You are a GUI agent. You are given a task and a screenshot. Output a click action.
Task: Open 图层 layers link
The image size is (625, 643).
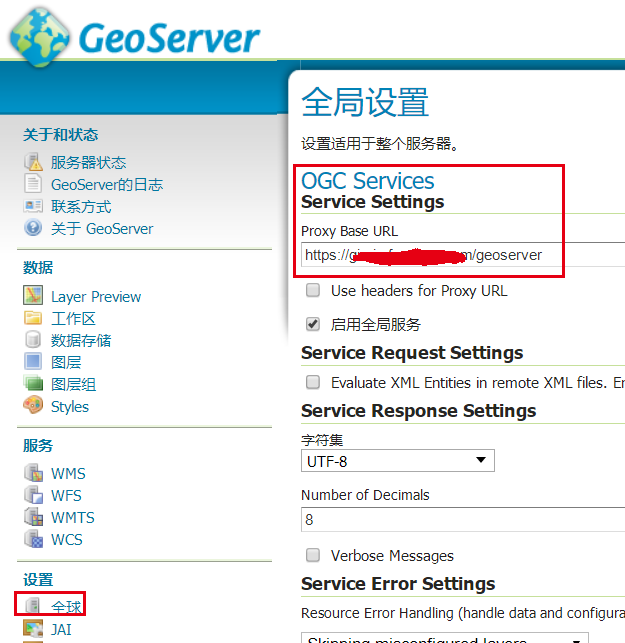click(66, 363)
